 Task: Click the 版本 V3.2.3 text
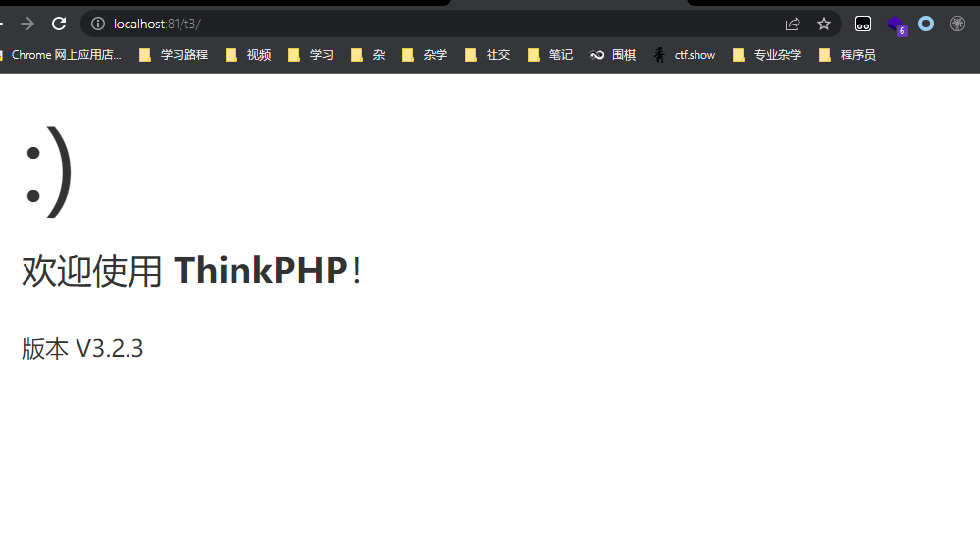pyautogui.click(x=82, y=348)
